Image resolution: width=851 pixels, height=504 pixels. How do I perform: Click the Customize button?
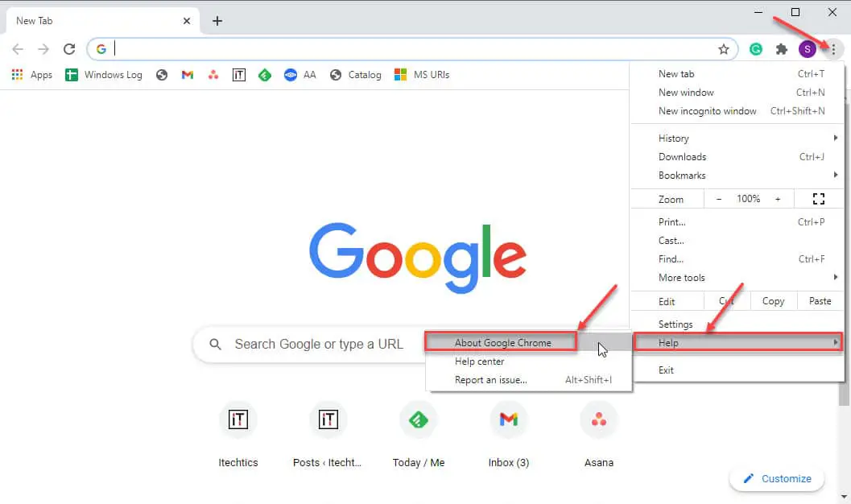[777, 478]
